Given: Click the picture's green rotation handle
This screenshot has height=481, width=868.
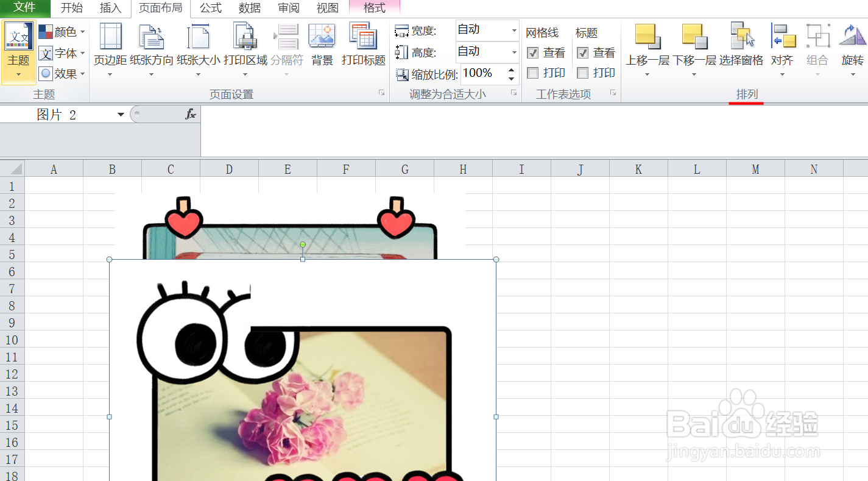Looking at the screenshot, I should coord(303,244).
